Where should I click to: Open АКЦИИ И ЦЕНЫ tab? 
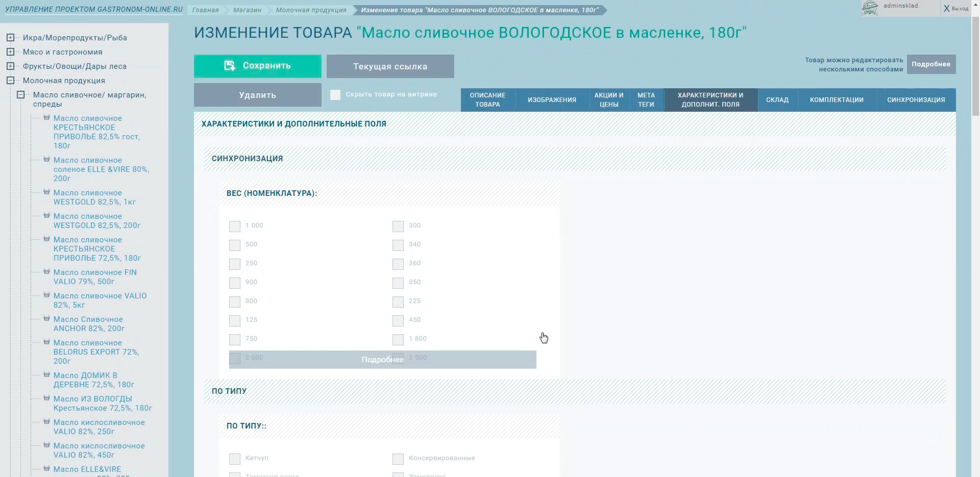click(609, 100)
